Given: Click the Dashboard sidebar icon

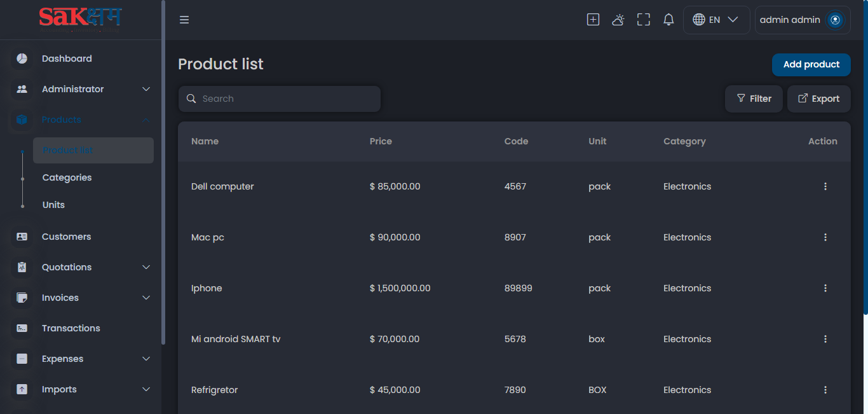Looking at the screenshot, I should [22, 59].
